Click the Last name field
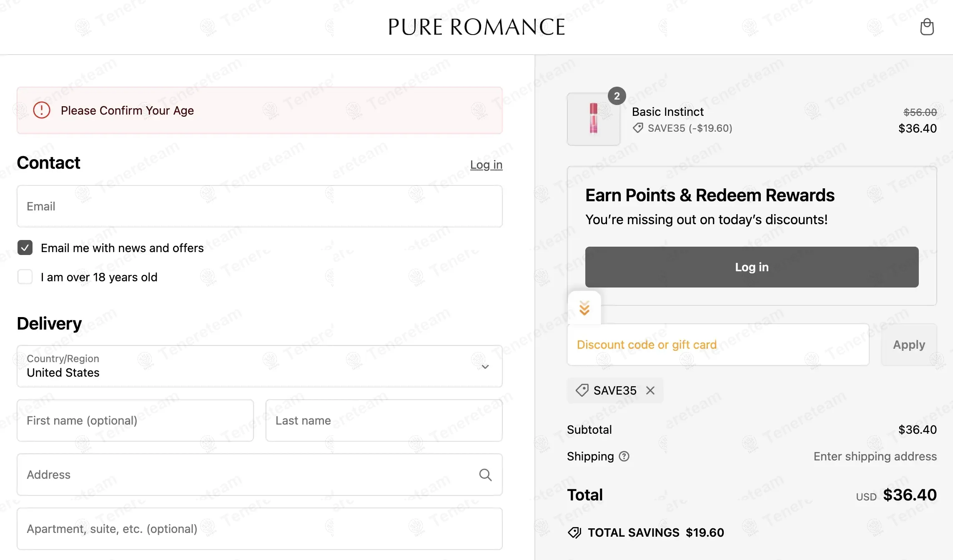The height and width of the screenshot is (560, 953). point(384,420)
